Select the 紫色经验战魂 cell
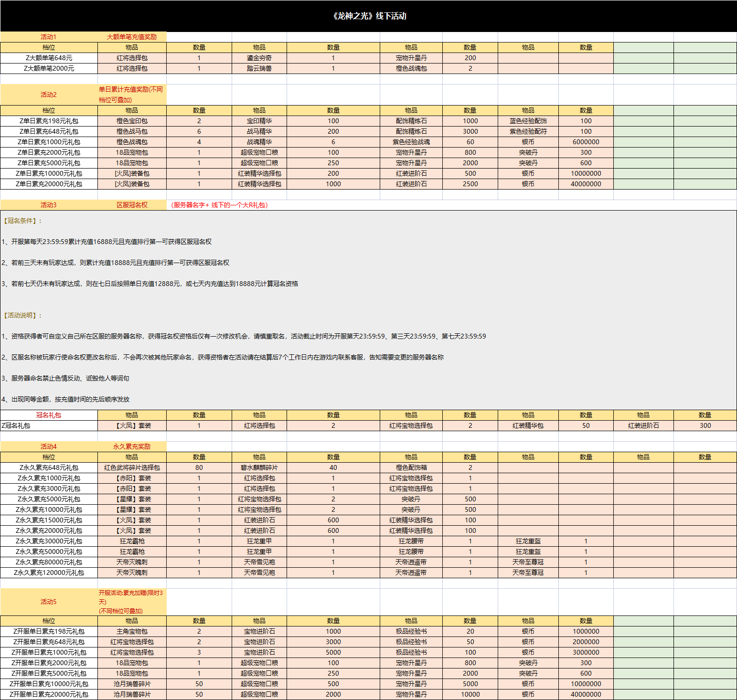 [x=411, y=142]
